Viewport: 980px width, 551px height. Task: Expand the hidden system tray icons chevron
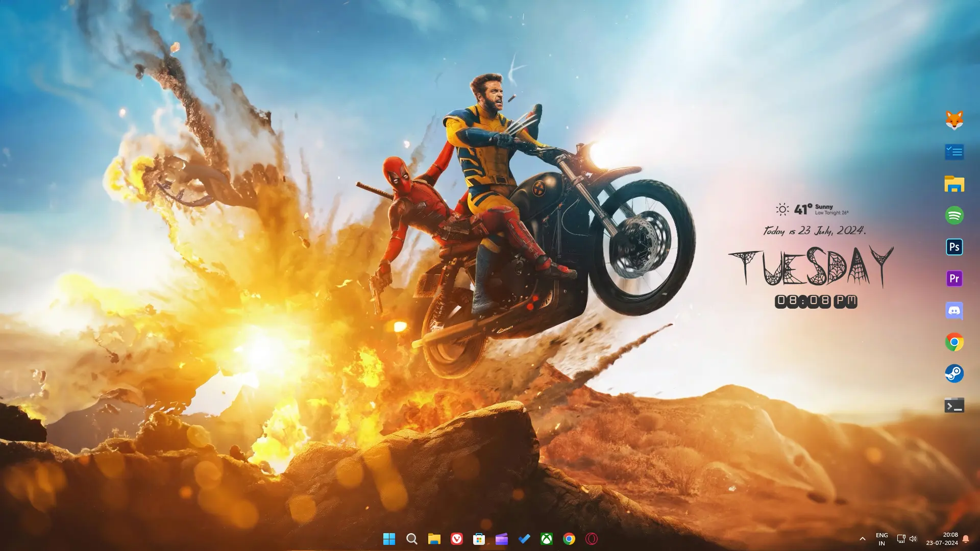[863, 539]
